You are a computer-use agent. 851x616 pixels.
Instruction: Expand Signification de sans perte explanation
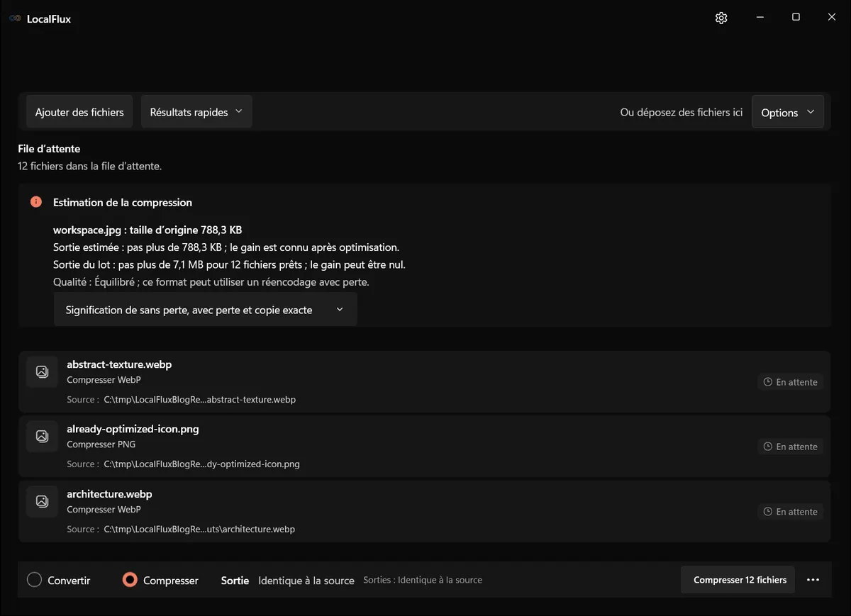[205, 310]
